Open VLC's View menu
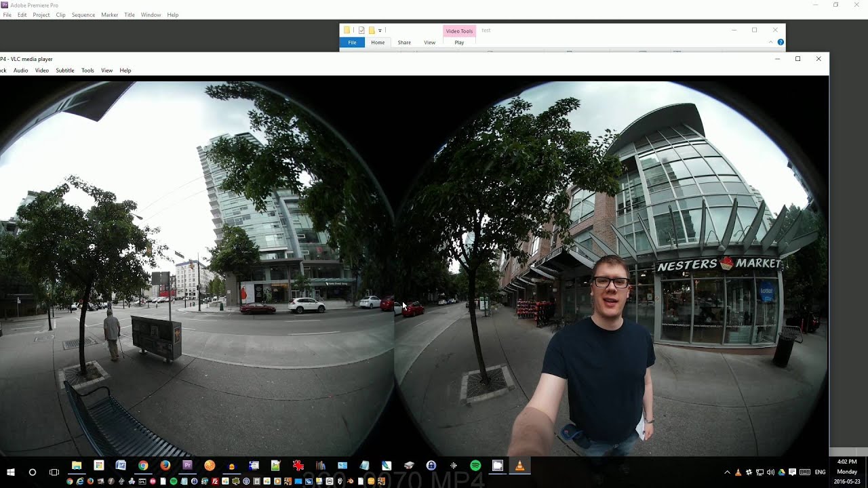The width and height of the screenshot is (868, 488). click(x=107, y=70)
